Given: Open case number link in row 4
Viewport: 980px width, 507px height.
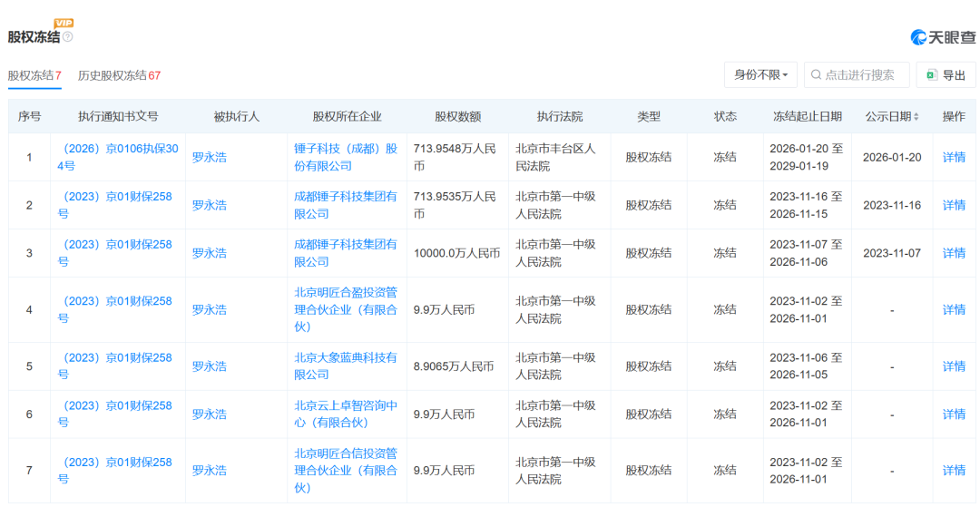Looking at the screenshot, I should (114, 309).
